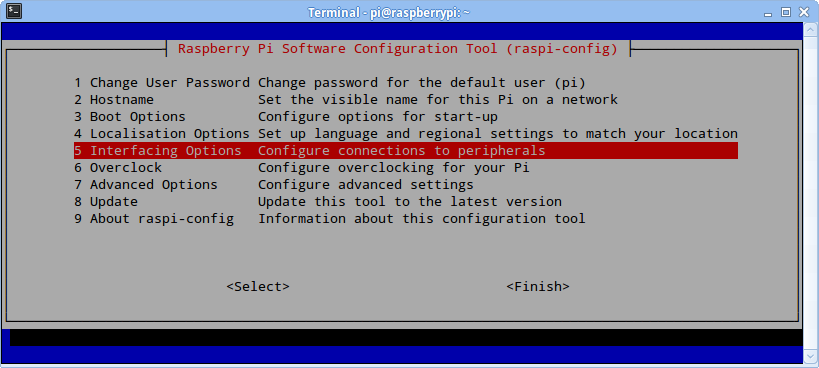Open About raspi-config entry

[406, 218]
